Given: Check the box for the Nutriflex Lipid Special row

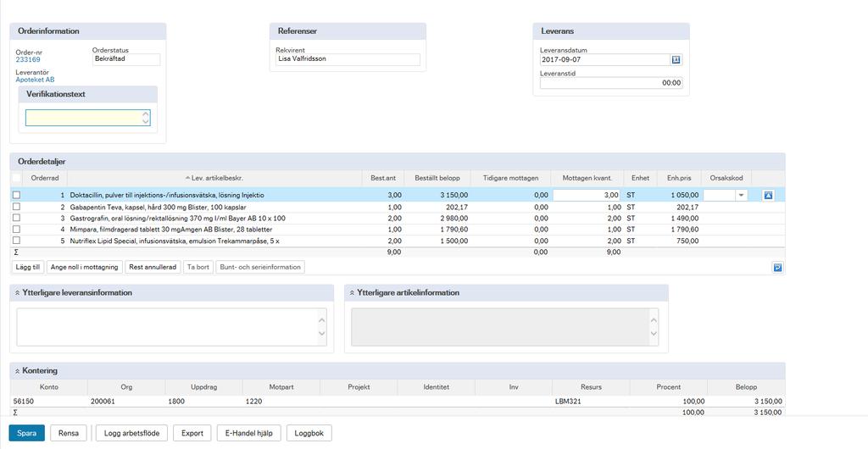Looking at the screenshot, I should click(17, 241).
